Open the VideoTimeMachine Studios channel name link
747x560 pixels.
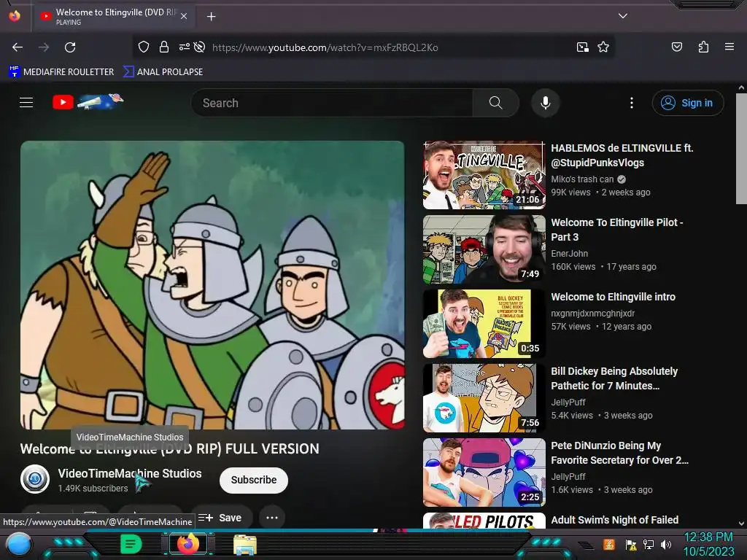[x=130, y=473]
